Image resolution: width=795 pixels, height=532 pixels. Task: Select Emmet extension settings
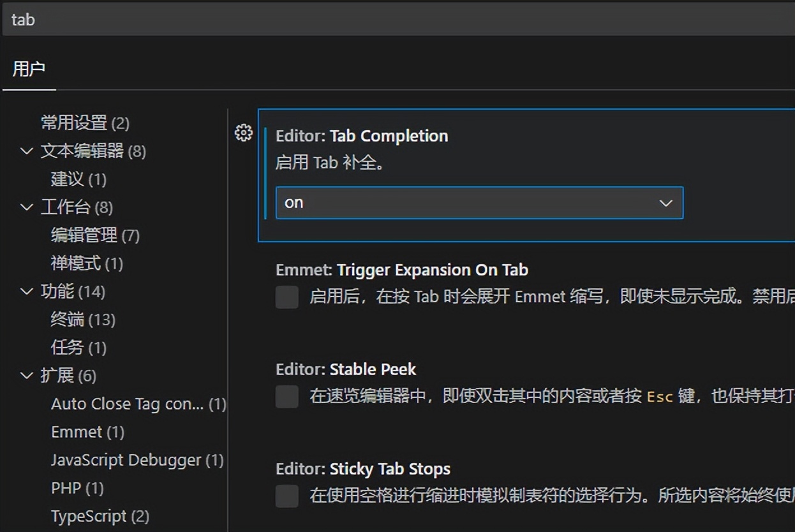point(77,432)
